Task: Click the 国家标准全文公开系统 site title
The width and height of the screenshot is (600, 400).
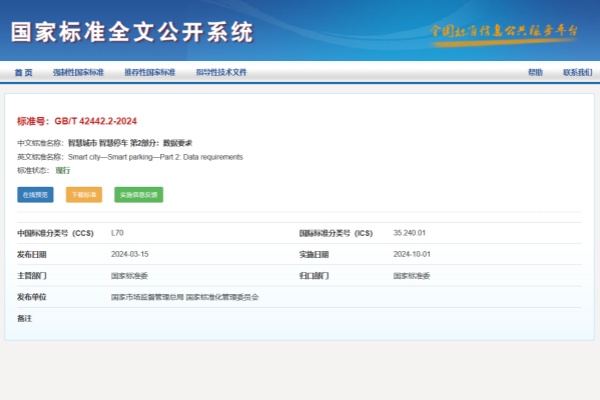Action: (132, 31)
